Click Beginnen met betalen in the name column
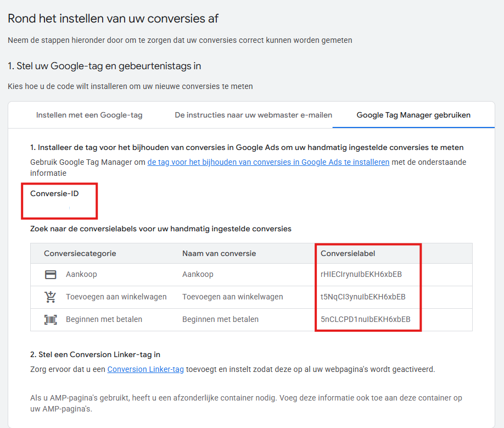This screenshot has height=428, width=504. pyautogui.click(x=220, y=319)
